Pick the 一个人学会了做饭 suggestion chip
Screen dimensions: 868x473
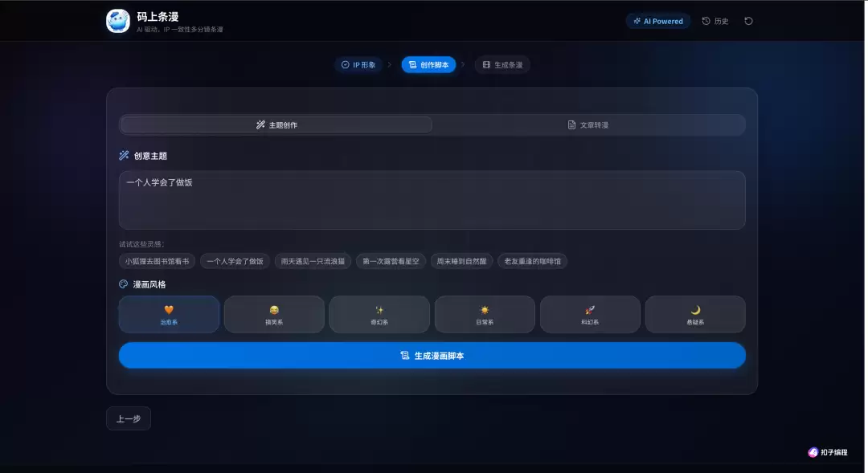(235, 261)
